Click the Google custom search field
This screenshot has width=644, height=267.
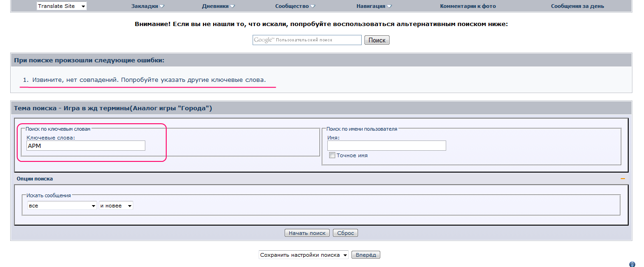307,40
